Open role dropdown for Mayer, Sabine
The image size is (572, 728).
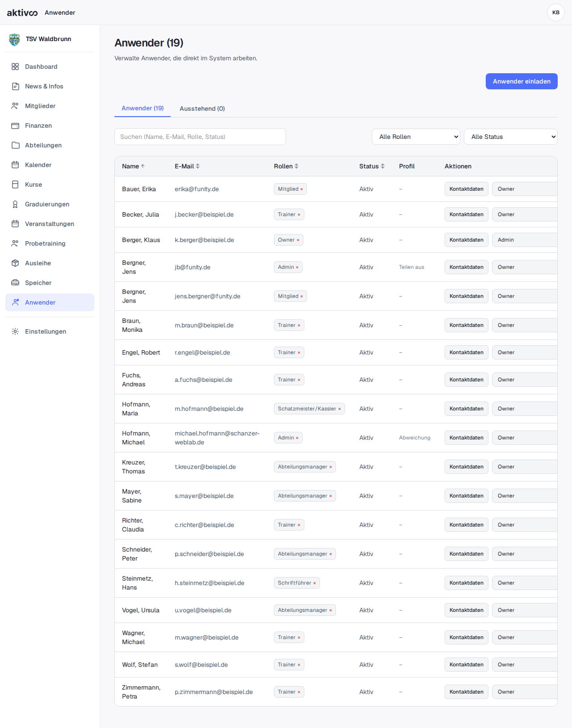[525, 496]
